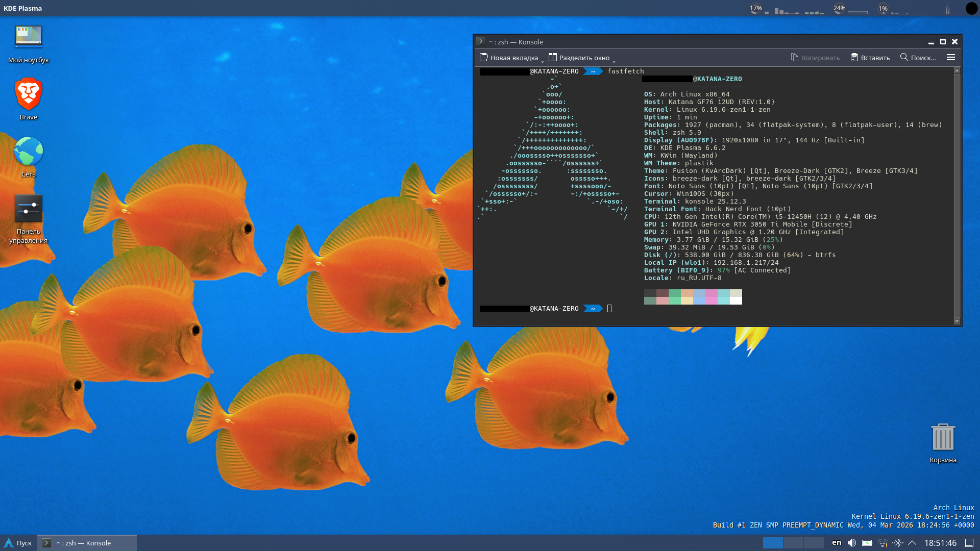This screenshot has height=551, width=980.
Task: Expand the Новая вкладка dropdown arrow
Action: pos(543,61)
